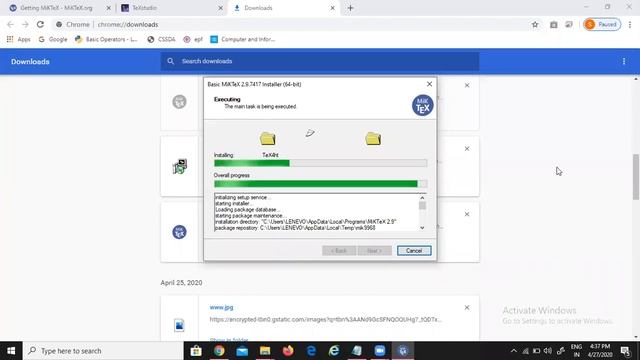640x360 pixels.
Task: Open Internet Explorer from taskbar
Action: tap(334, 351)
